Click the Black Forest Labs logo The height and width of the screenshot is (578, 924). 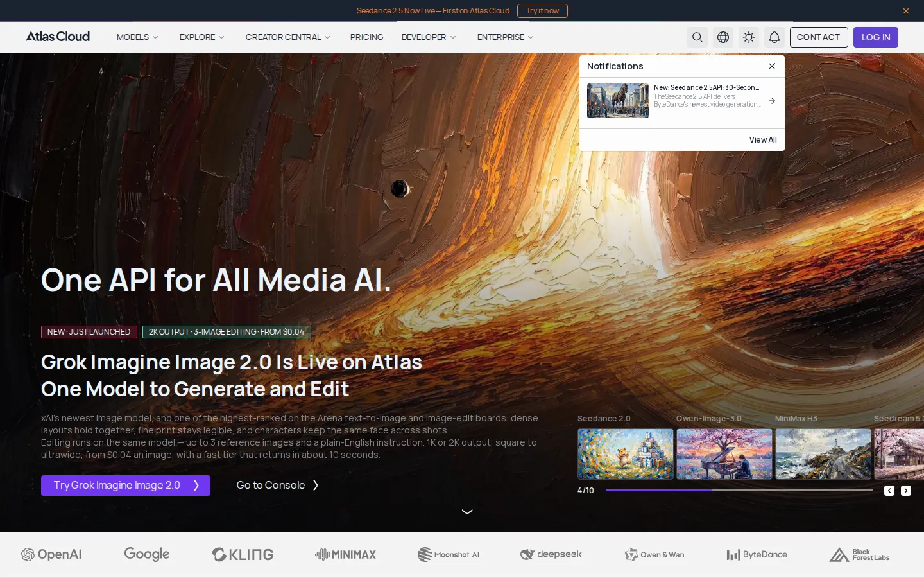coord(859,555)
